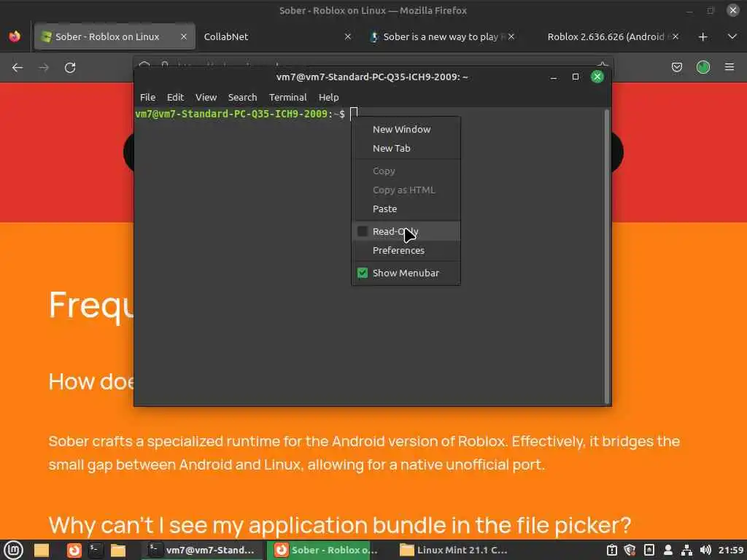Switch to the Sober - Roblox taskbar window
The height and width of the screenshot is (560, 747).
[x=327, y=550]
